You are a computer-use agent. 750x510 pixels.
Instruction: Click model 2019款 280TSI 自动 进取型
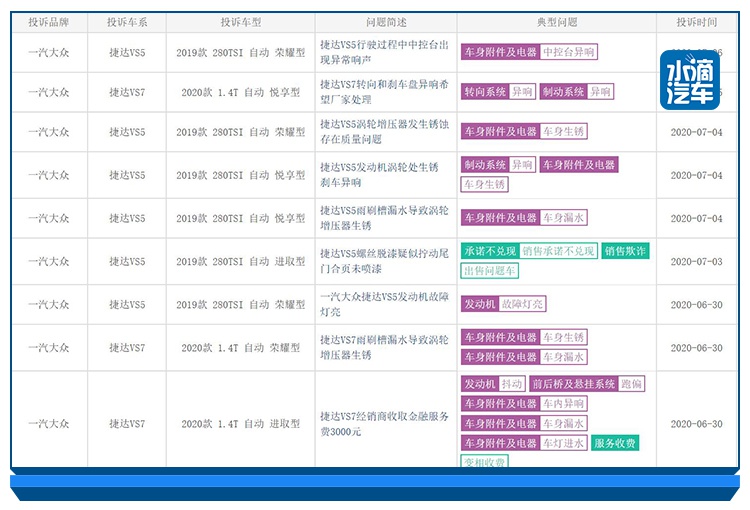[x=241, y=261]
